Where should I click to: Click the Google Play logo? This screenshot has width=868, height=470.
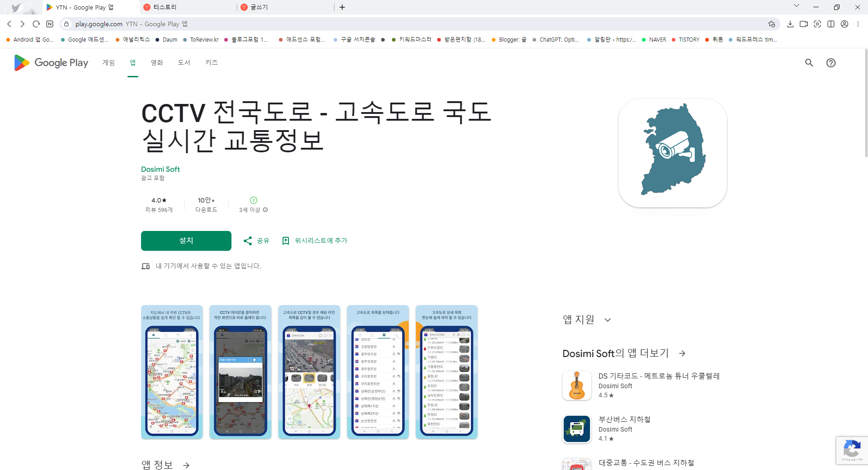pos(50,62)
